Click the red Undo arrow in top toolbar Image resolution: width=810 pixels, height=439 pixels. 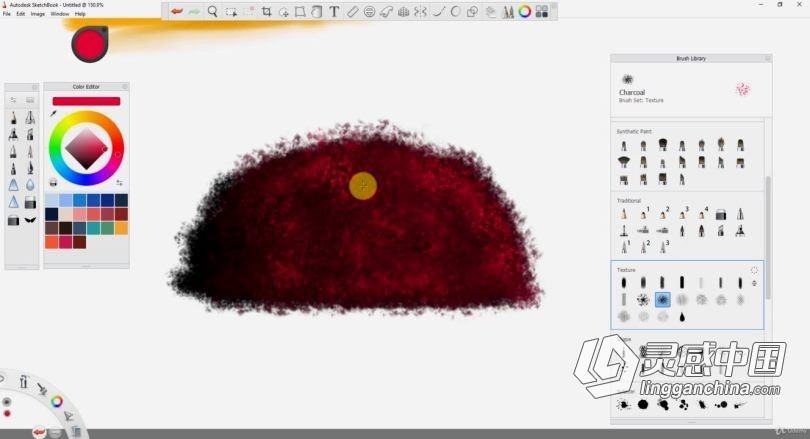[177, 11]
